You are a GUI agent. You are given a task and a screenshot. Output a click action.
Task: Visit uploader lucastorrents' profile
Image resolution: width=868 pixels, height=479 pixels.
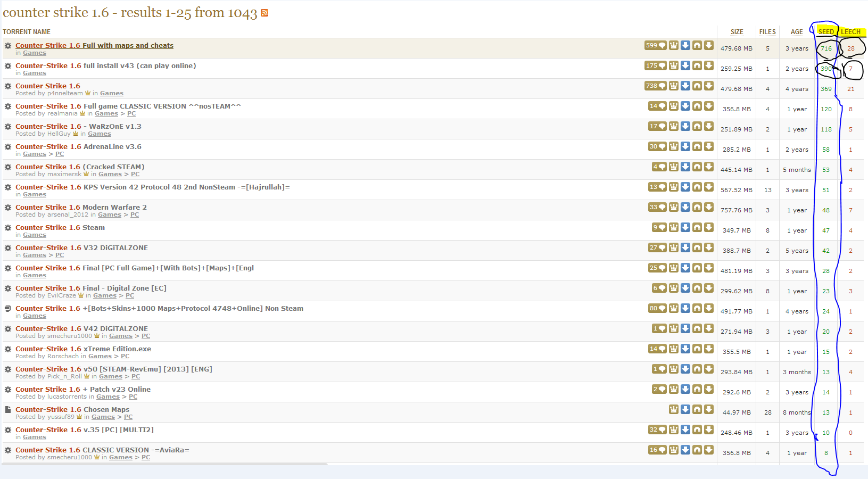[67, 397]
